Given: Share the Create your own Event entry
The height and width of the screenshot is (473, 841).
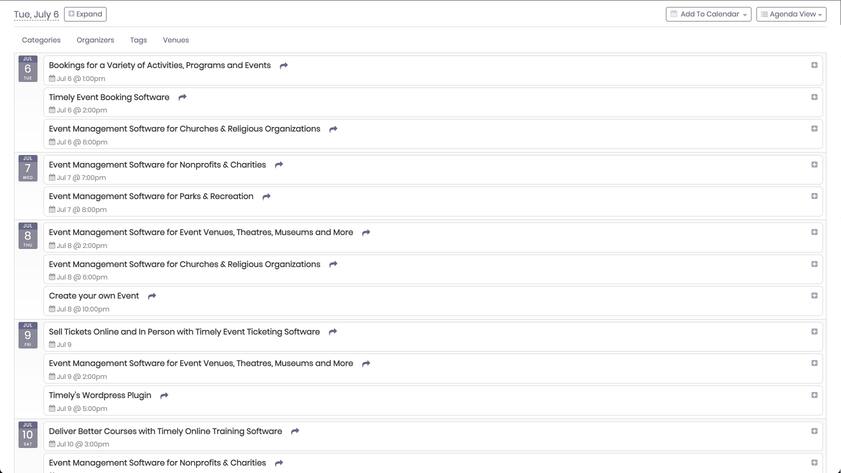Looking at the screenshot, I should [x=152, y=296].
